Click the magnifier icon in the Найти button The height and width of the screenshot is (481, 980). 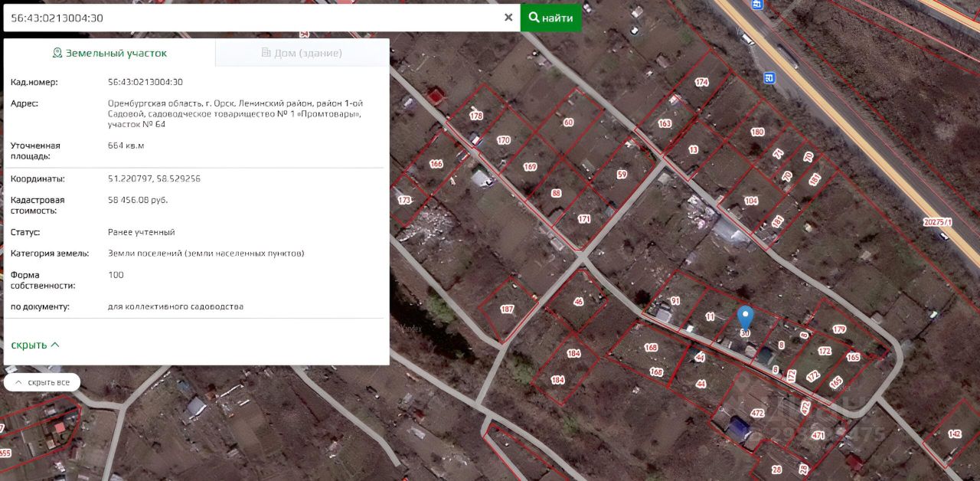click(x=534, y=18)
